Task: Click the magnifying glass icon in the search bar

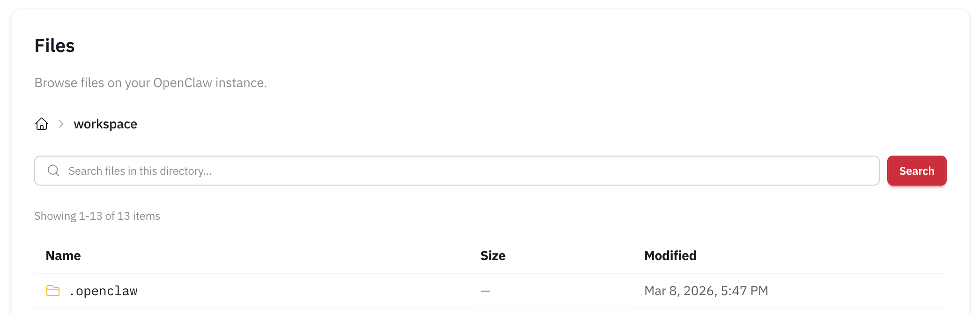Action: pyautogui.click(x=53, y=171)
